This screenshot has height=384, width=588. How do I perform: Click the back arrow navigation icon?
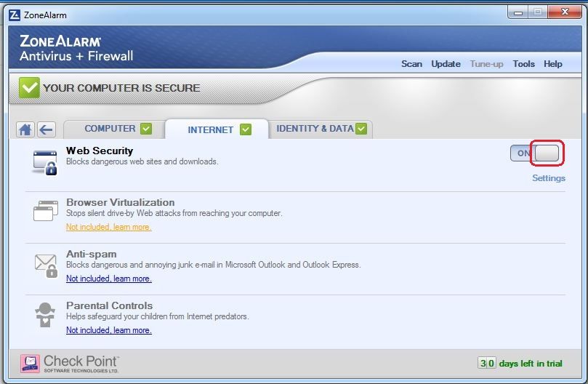(x=47, y=130)
